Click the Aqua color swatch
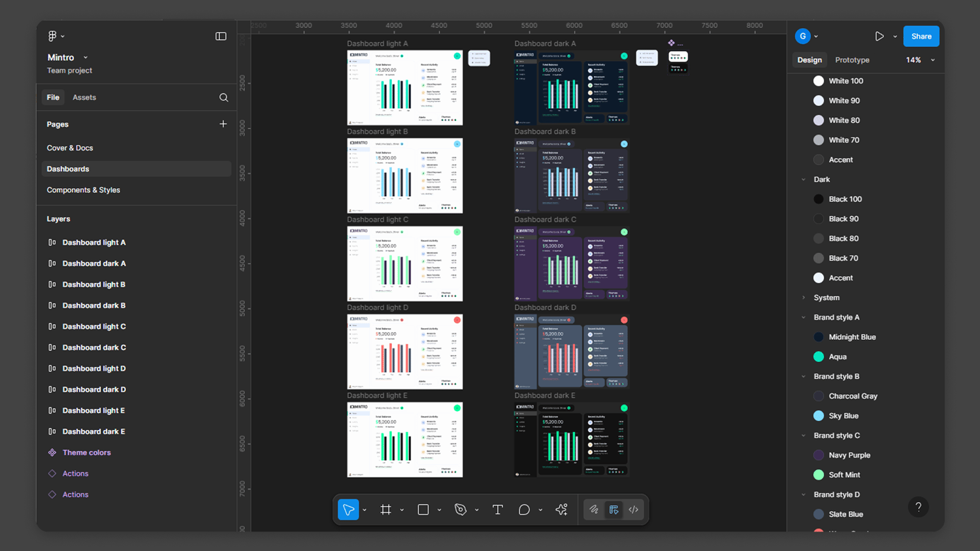 [819, 357]
